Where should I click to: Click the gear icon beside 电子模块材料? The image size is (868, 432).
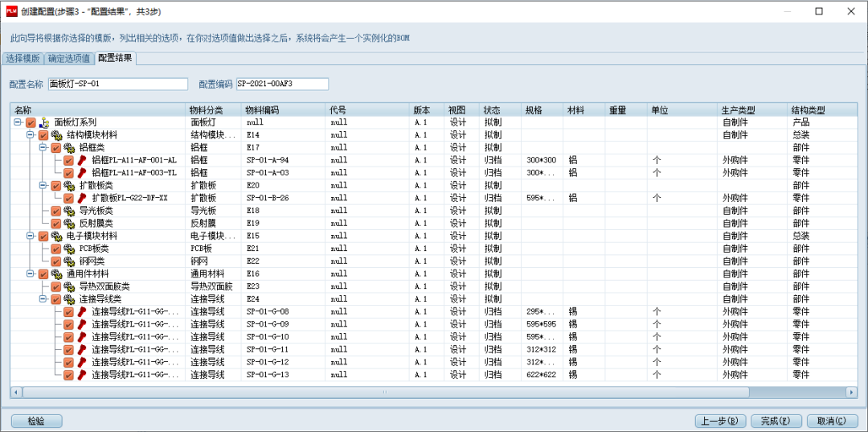[58, 236]
